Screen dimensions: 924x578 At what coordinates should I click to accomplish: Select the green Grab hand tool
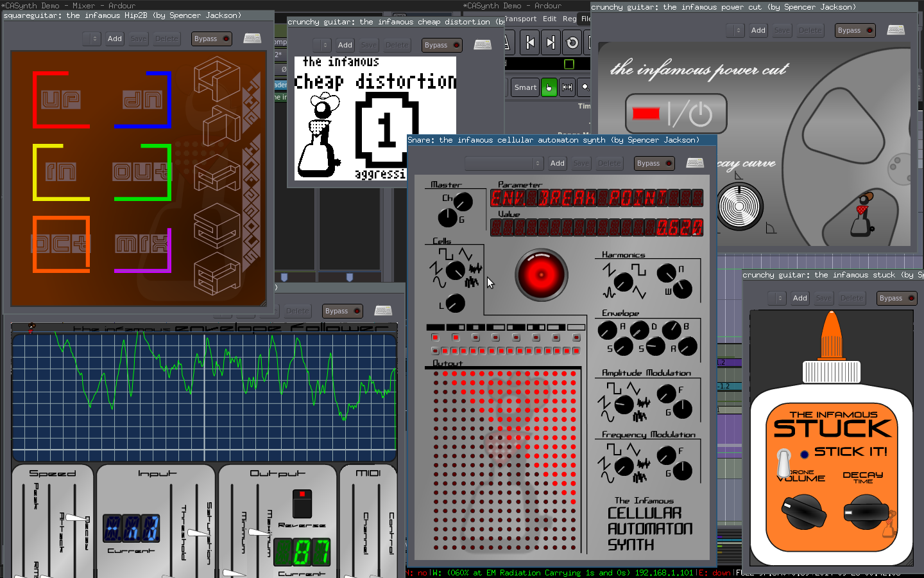(549, 87)
